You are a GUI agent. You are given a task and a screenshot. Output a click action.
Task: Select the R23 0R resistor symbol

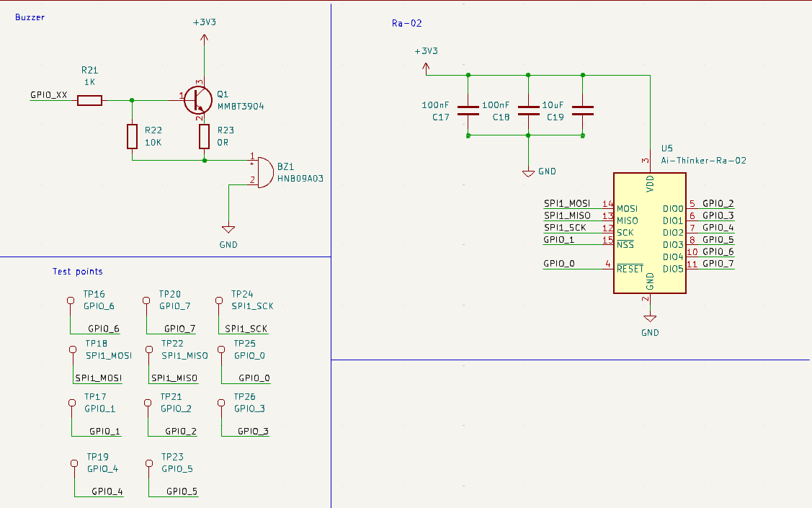coord(205,136)
